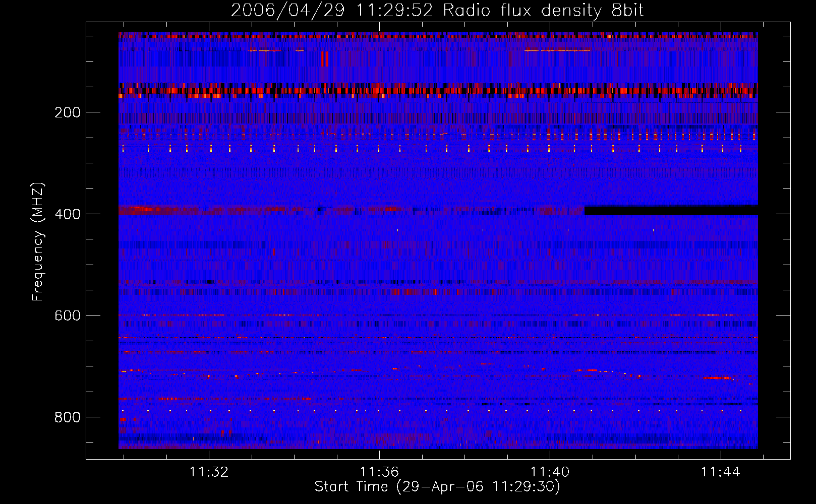Click the 'Frequency (MHZ)' axis label
Viewport: 816px width, 504px height.
pos(38,242)
